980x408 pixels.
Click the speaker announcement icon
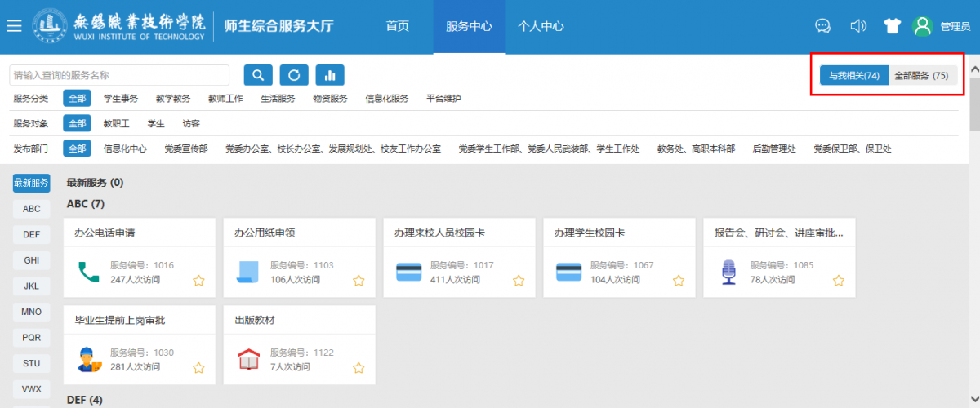coord(857,26)
